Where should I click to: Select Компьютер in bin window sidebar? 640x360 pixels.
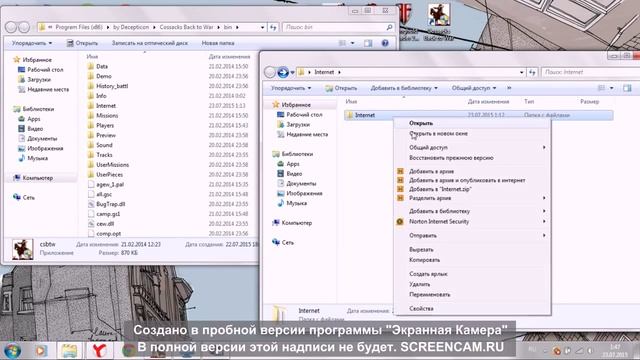click(38, 178)
